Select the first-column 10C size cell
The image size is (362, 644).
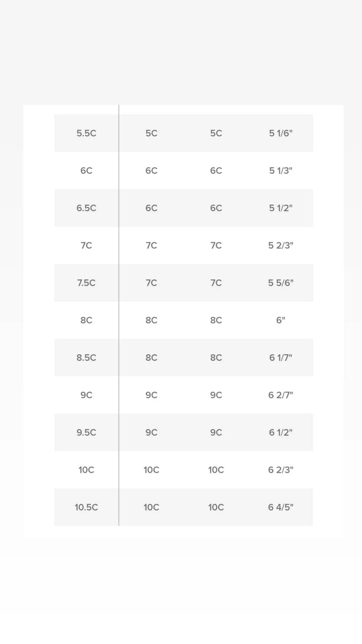[86, 470]
